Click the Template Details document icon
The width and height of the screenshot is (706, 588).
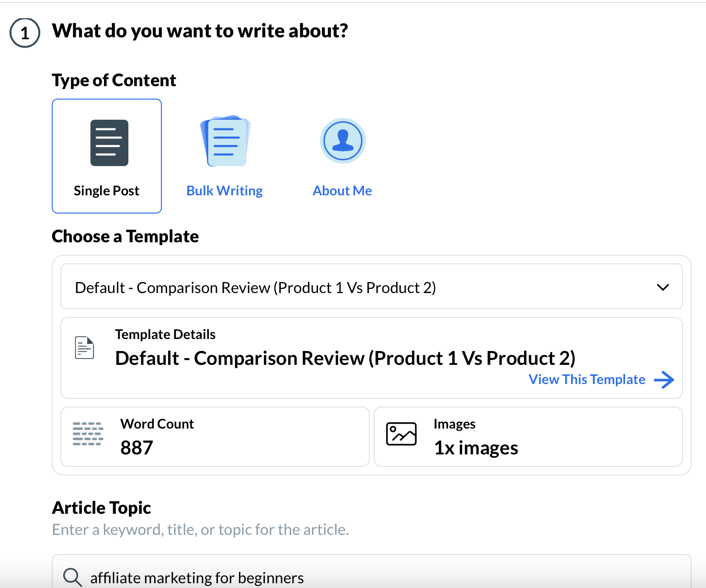85,348
